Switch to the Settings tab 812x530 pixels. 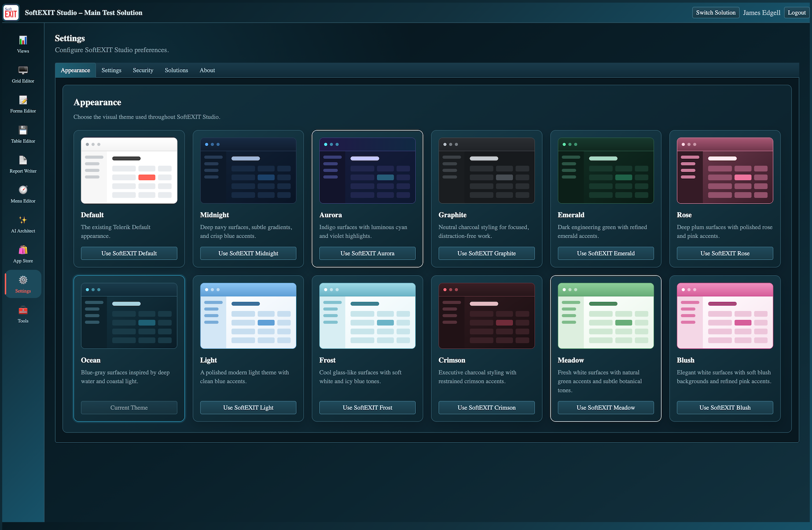(111, 70)
